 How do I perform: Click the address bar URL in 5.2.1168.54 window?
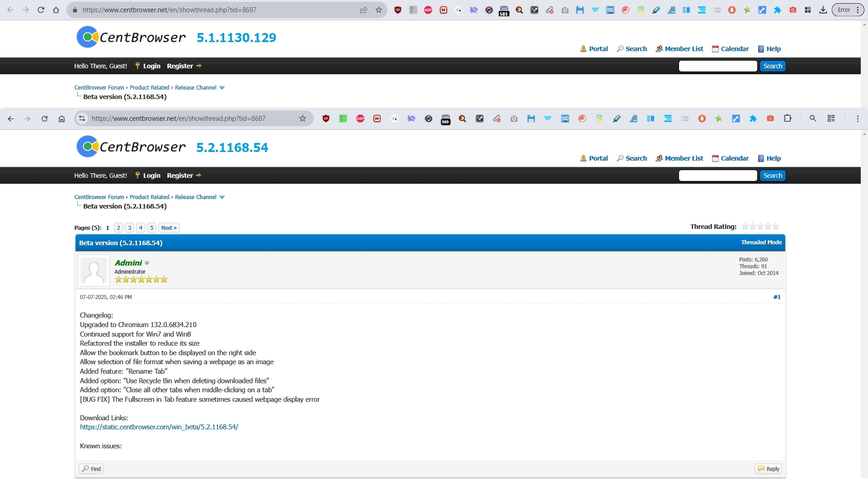[x=179, y=119]
